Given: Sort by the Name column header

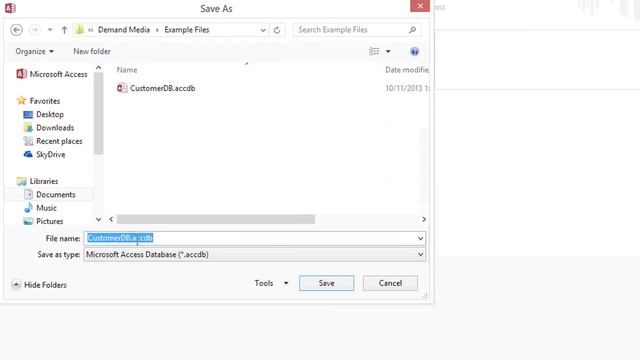Looking at the screenshot, I should [127, 70].
